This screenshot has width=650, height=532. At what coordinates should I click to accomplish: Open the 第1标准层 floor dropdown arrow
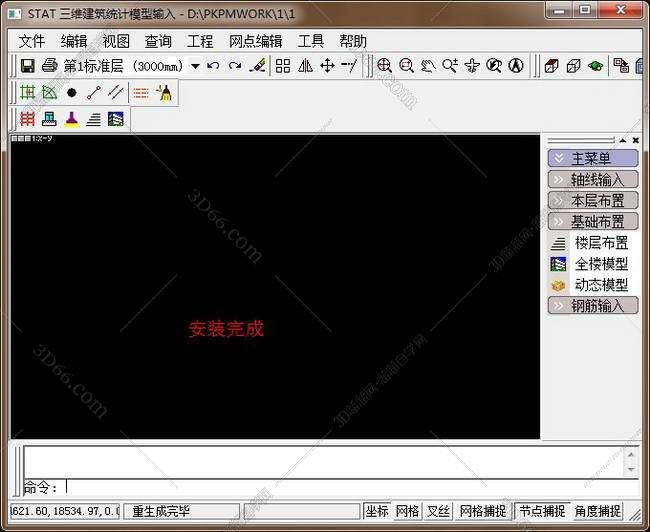pyautogui.click(x=195, y=66)
